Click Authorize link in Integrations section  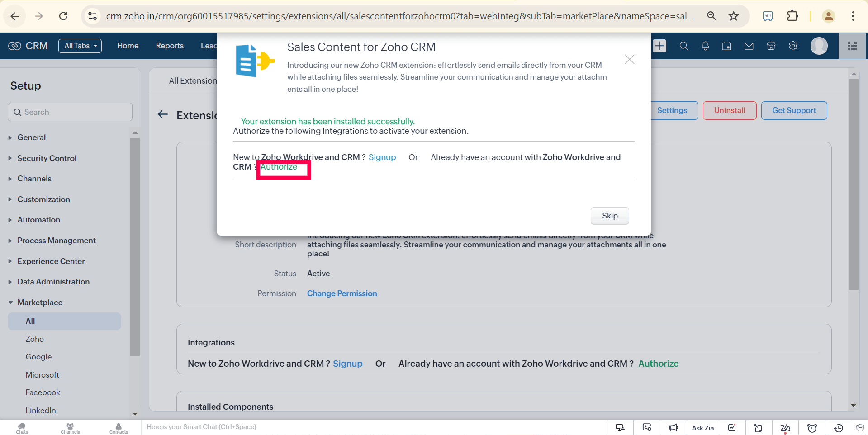(x=659, y=364)
